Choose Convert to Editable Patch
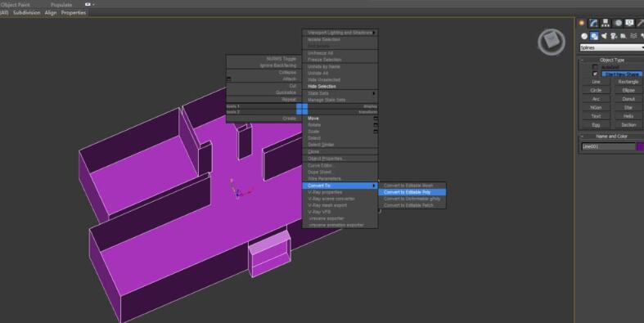This screenshot has height=323, width=644. coord(412,205)
